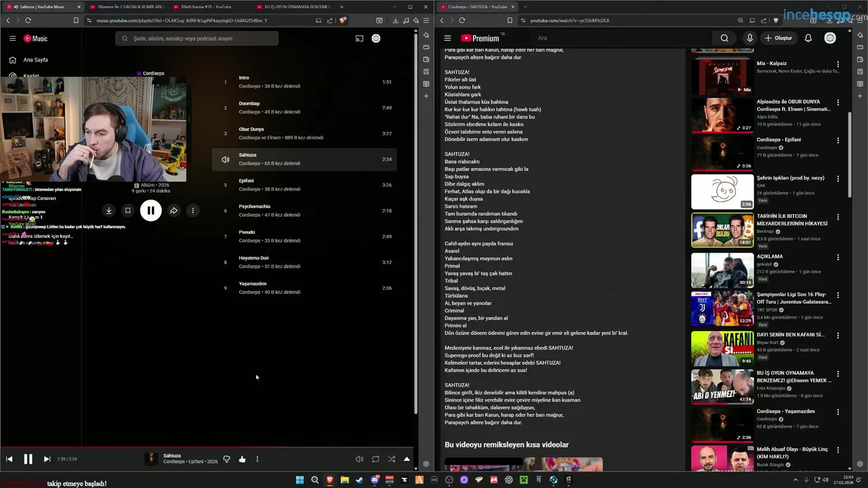Pause album with large round button
This screenshot has width=868, height=488.
pos(151,211)
